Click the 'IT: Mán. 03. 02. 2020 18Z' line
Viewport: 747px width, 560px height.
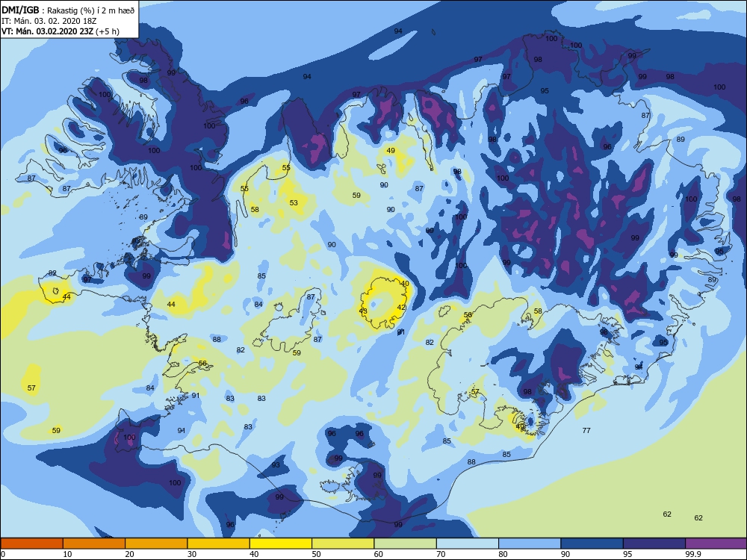(x=49, y=21)
